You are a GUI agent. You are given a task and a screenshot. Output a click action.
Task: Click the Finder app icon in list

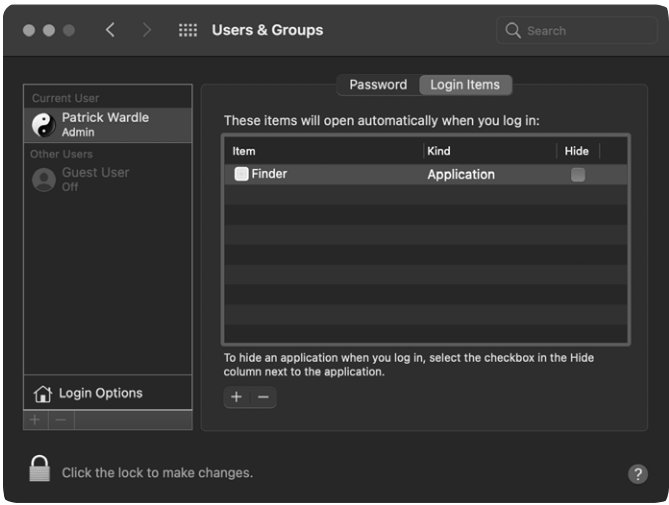(241, 174)
